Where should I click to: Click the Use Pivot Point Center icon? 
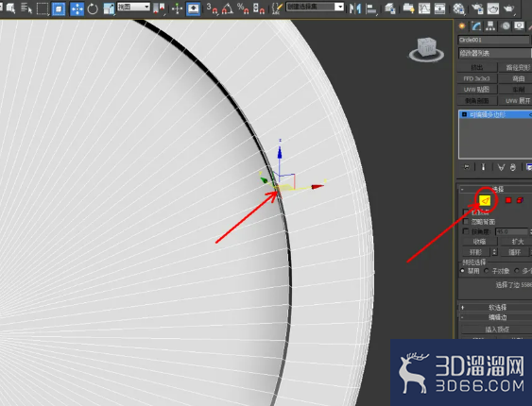[x=159, y=8]
